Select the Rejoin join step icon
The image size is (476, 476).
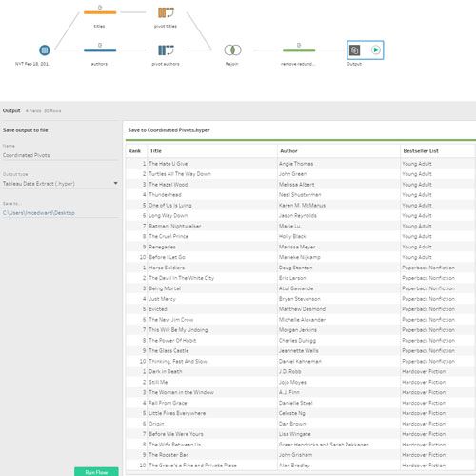pyautogui.click(x=232, y=50)
